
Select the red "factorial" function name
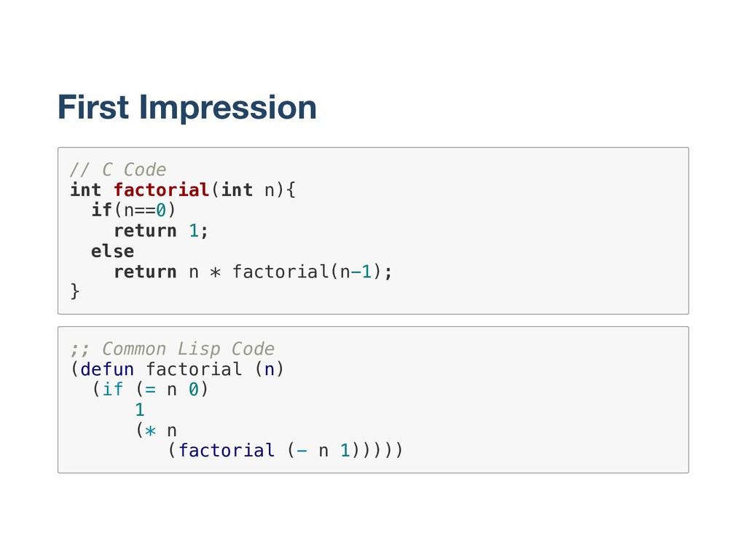162,190
